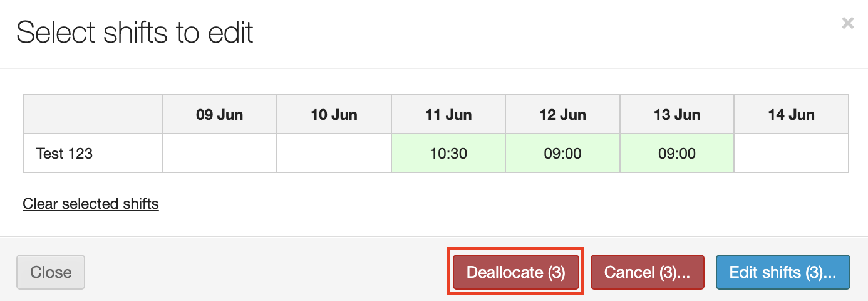This screenshot has height=301, width=868.
Task: Open Edit shifts (3)... options
Action: pos(782,272)
